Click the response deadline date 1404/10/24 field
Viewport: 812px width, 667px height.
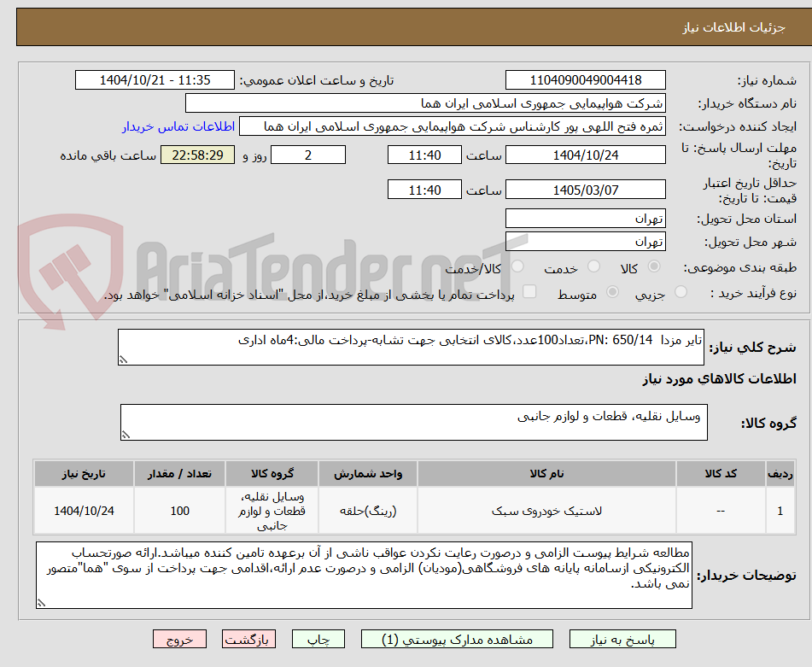click(x=585, y=155)
